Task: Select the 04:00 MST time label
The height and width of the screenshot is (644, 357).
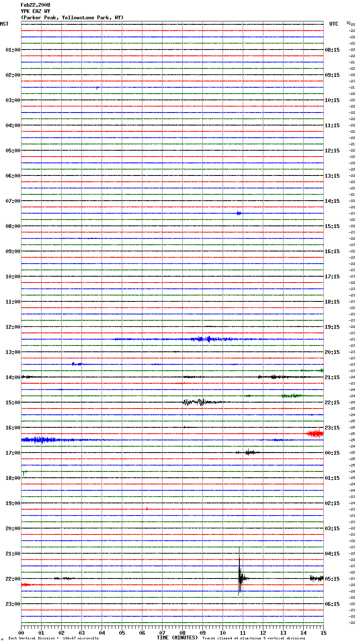Action: coord(13,126)
